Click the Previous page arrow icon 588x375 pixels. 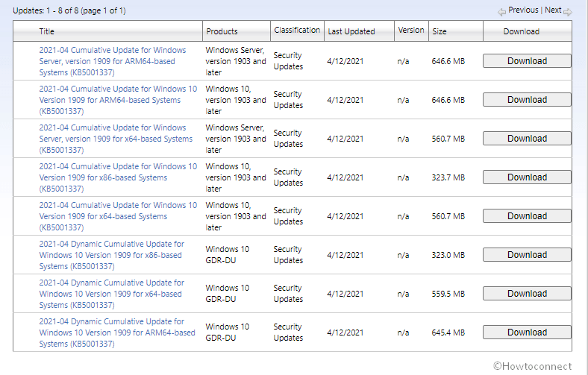501,11
